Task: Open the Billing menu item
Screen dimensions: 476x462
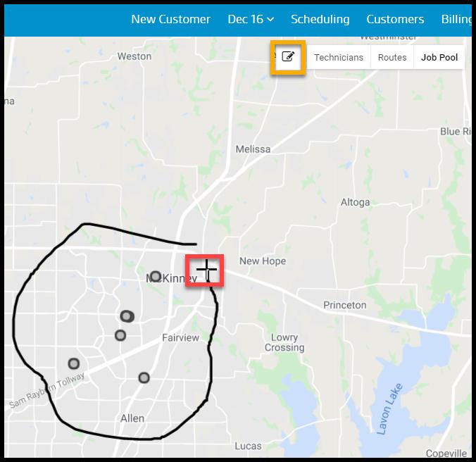Action: [x=456, y=20]
